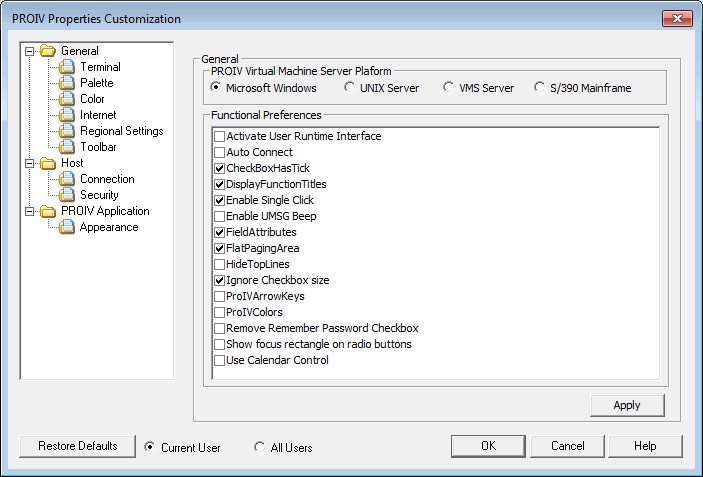The width and height of the screenshot is (703, 477).
Task: Enable ProIVArrowKeys checkbox
Action: click(x=219, y=296)
